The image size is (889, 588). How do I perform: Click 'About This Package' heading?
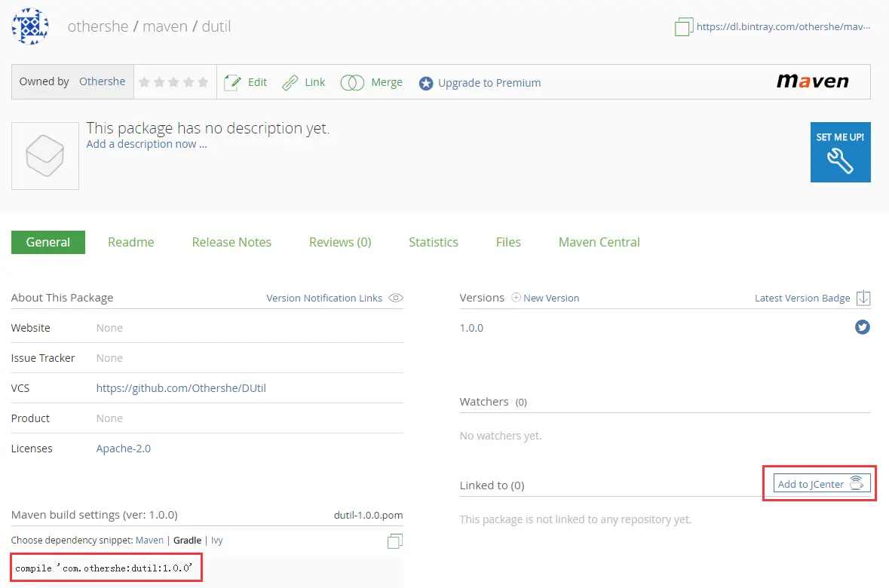pos(63,298)
